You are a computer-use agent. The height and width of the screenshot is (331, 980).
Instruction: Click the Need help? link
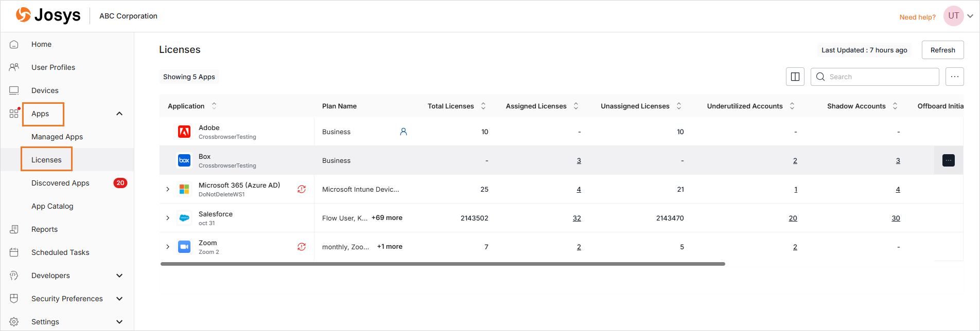point(918,17)
